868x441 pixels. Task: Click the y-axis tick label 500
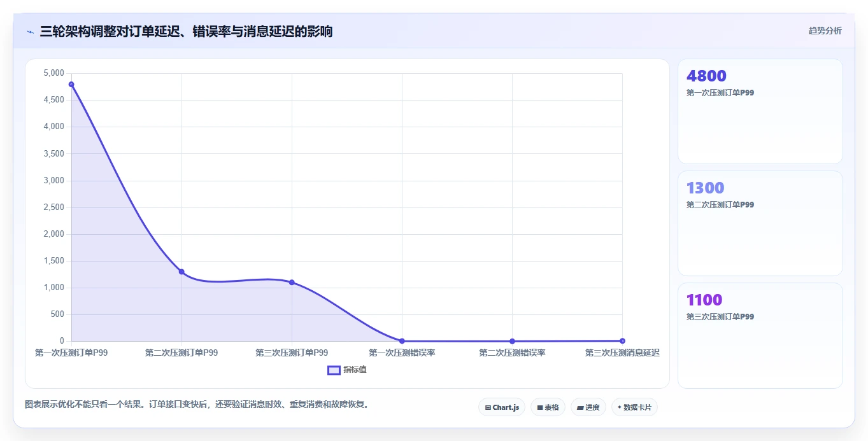57,314
